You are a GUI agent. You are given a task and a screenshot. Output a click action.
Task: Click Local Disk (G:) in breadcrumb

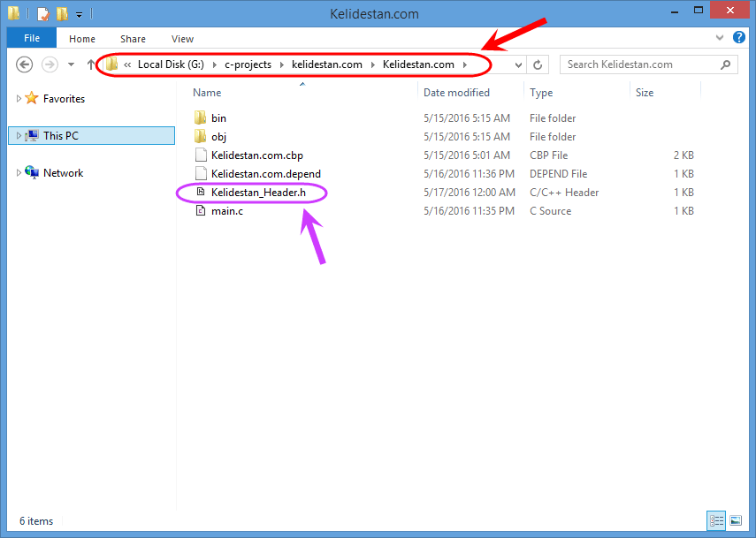[171, 64]
